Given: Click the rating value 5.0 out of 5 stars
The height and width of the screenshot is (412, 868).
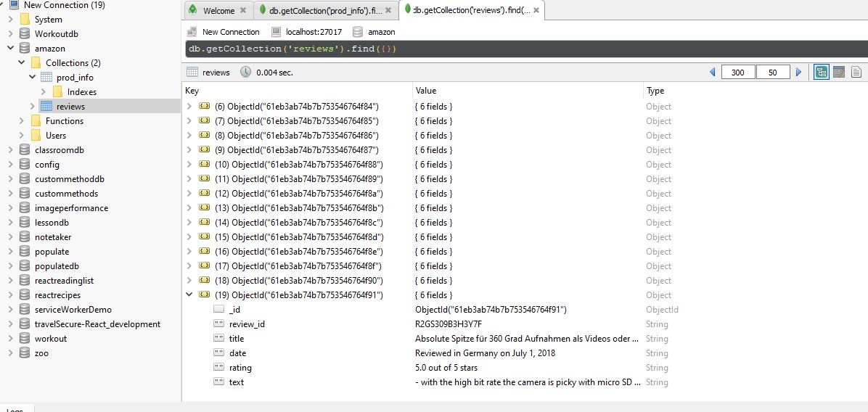Looking at the screenshot, I should (x=446, y=367).
